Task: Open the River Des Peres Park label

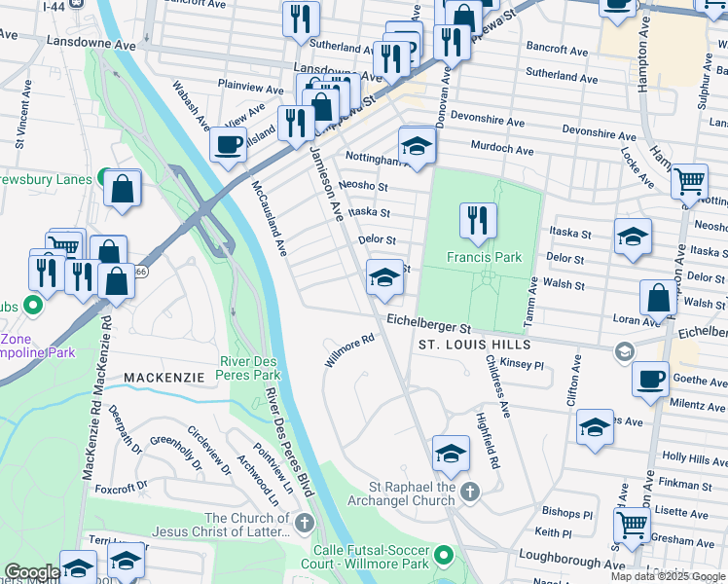Action: click(x=248, y=368)
